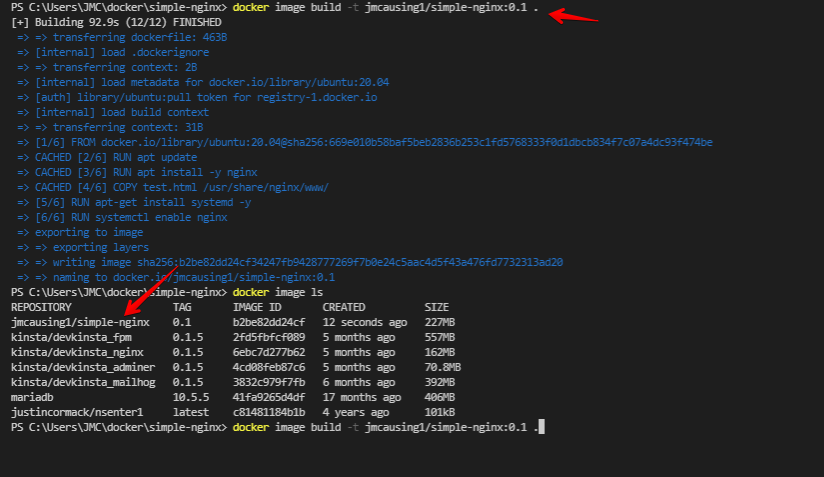
Task: Click the '227MB' size value
Action: coord(440,322)
